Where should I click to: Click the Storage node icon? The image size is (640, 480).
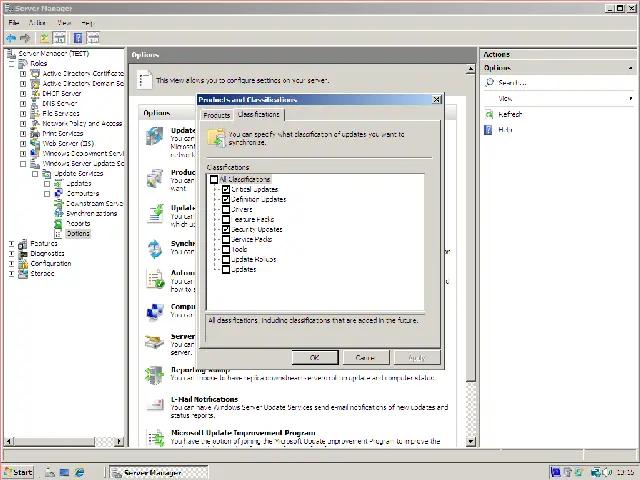coord(23,273)
